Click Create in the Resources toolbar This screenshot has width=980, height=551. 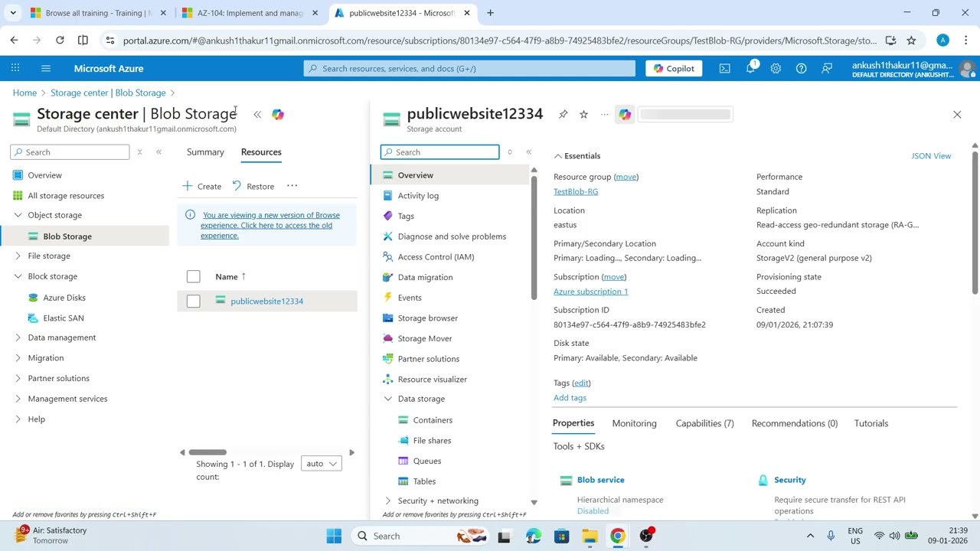[x=202, y=186]
